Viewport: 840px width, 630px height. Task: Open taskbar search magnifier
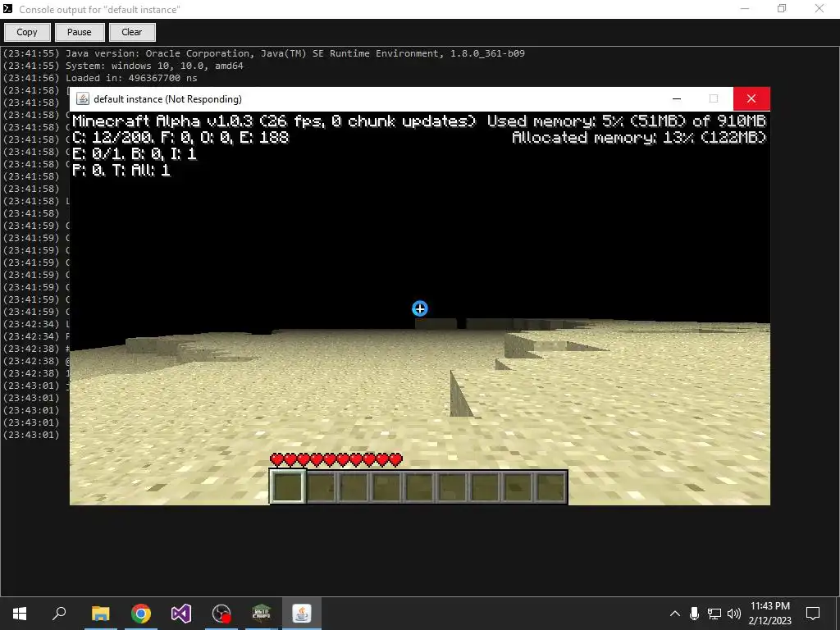click(59, 614)
